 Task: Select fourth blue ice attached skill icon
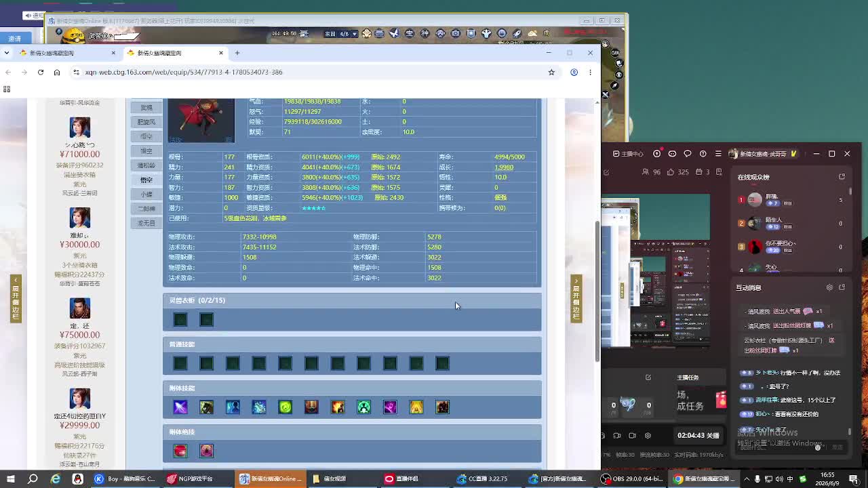pos(259,407)
